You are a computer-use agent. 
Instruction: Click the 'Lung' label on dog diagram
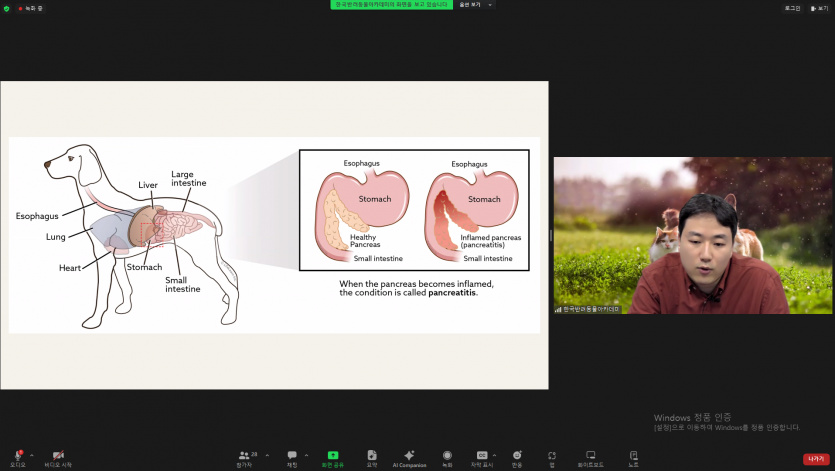tap(55, 237)
